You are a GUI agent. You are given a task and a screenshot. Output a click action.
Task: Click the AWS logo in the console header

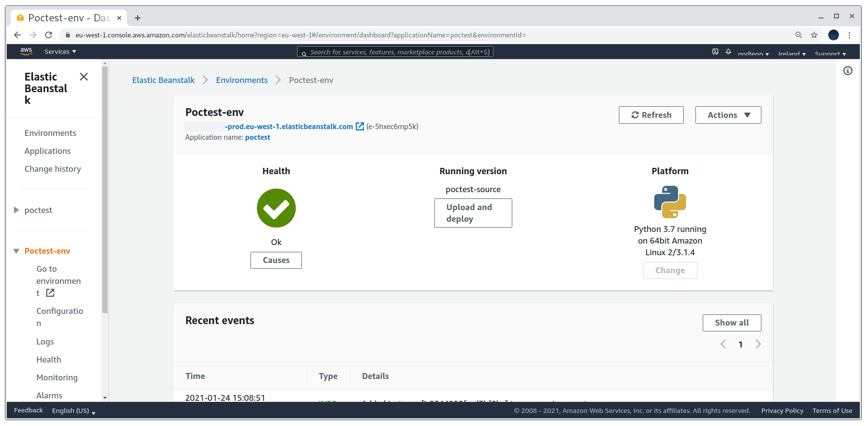click(x=26, y=51)
